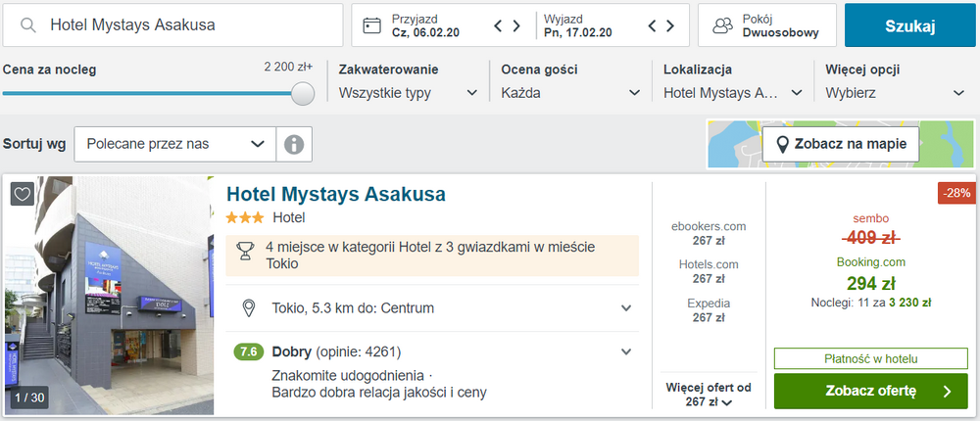The height and width of the screenshot is (421, 980).
Task: Click the Szukaj search button
Action: [910, 25]
